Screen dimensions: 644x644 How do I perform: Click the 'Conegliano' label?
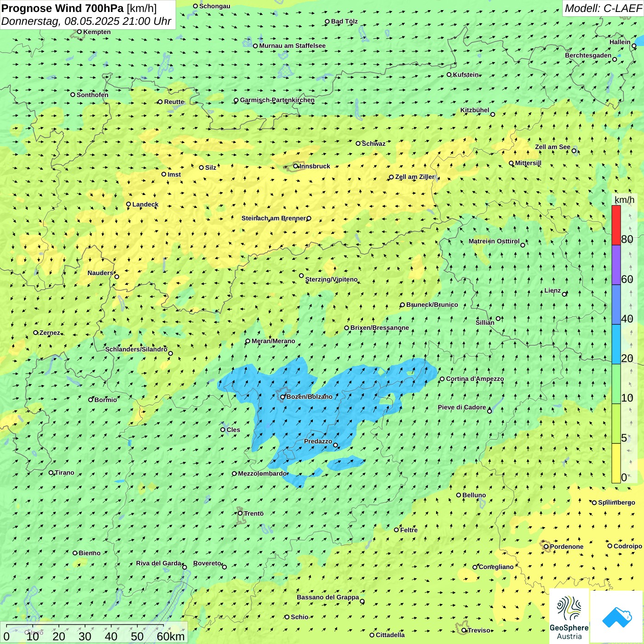pos(496,567)
